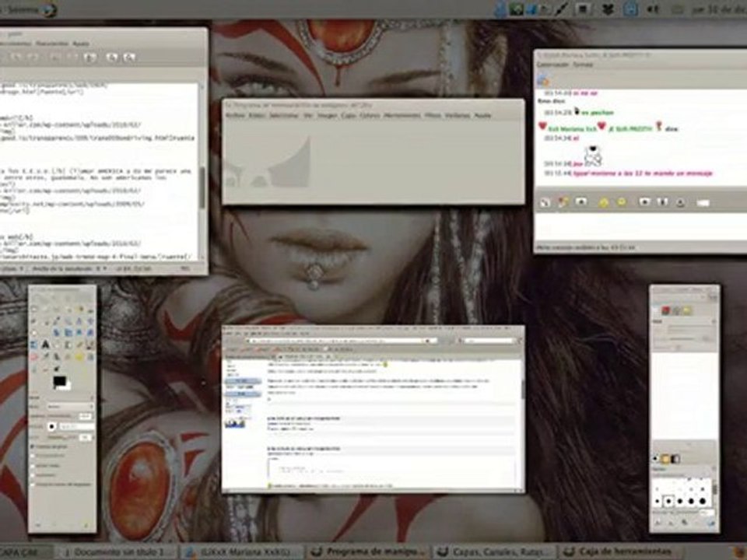Click the Firefox icon in top panel

(x=49, y=9)
